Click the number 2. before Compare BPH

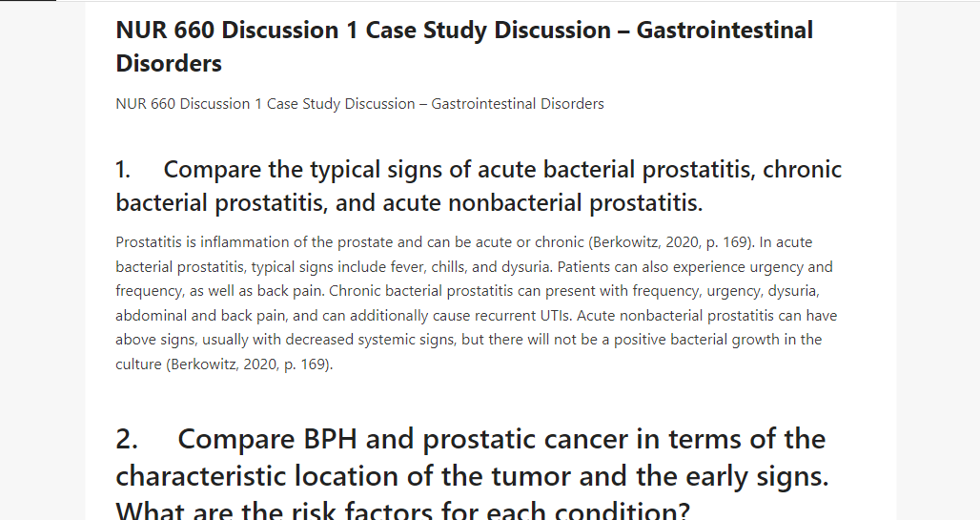127,439
